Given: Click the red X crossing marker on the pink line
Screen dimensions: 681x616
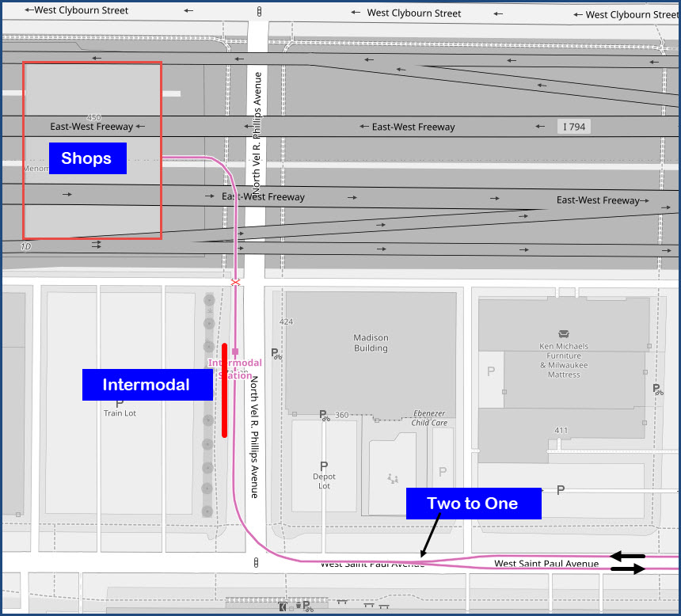Looking at the screenshot, I should coord(235,283).
